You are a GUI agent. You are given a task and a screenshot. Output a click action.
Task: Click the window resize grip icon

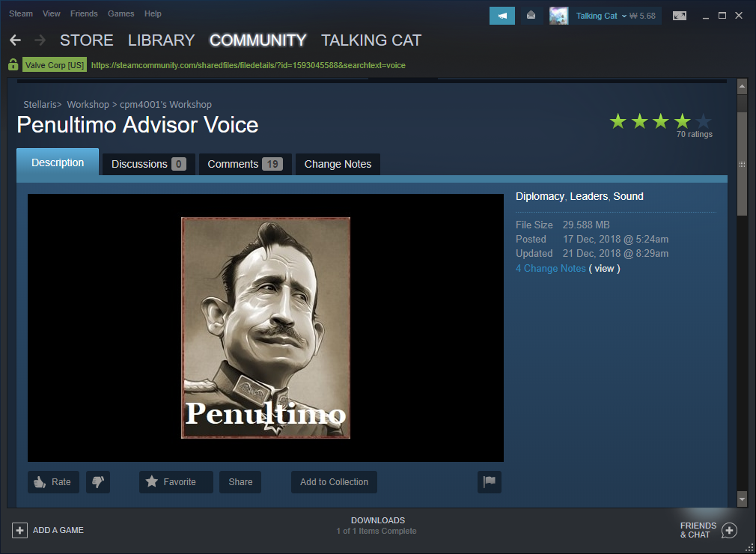click(x=749, y=547)
